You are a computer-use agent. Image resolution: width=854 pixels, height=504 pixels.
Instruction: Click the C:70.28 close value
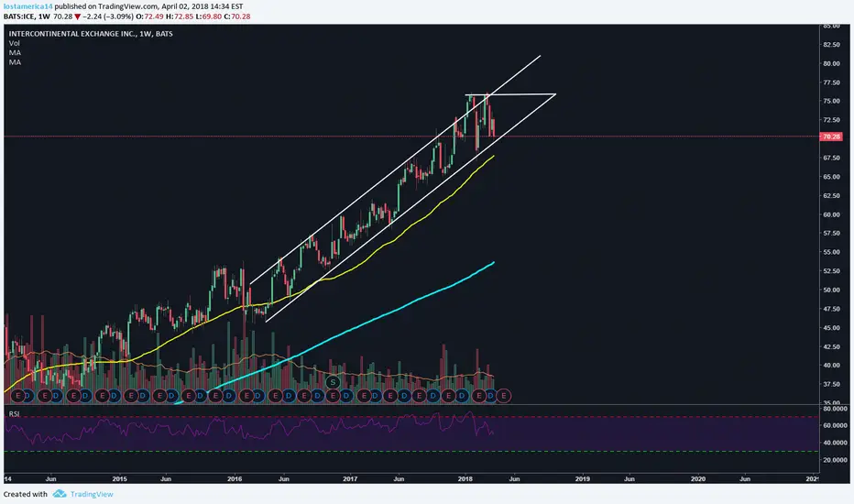(x=237, y=16)
